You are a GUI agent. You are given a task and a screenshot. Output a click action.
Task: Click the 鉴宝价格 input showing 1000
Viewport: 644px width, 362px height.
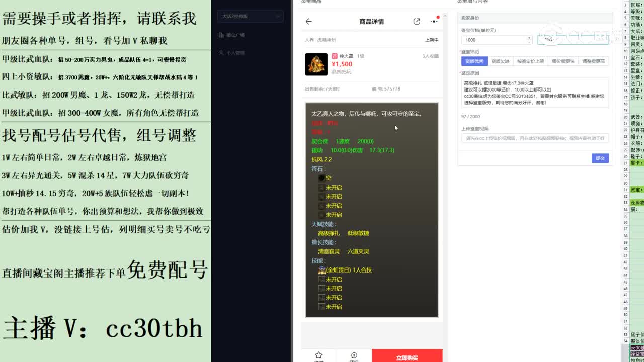(x=494, y=40)
